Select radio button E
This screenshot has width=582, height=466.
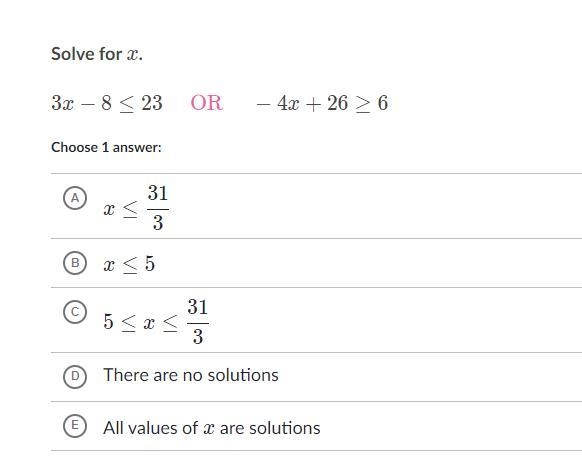coord(75,425)
